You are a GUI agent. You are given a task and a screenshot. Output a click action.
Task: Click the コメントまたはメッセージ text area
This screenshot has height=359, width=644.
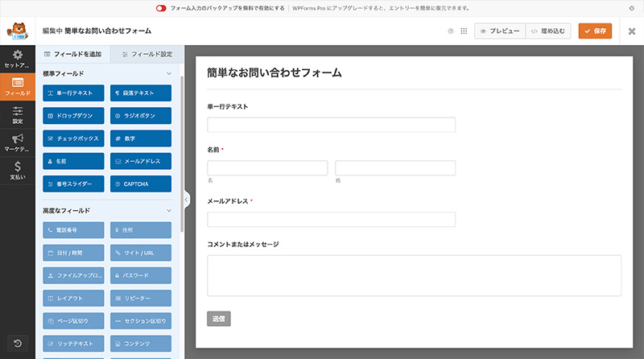[414, 275]
